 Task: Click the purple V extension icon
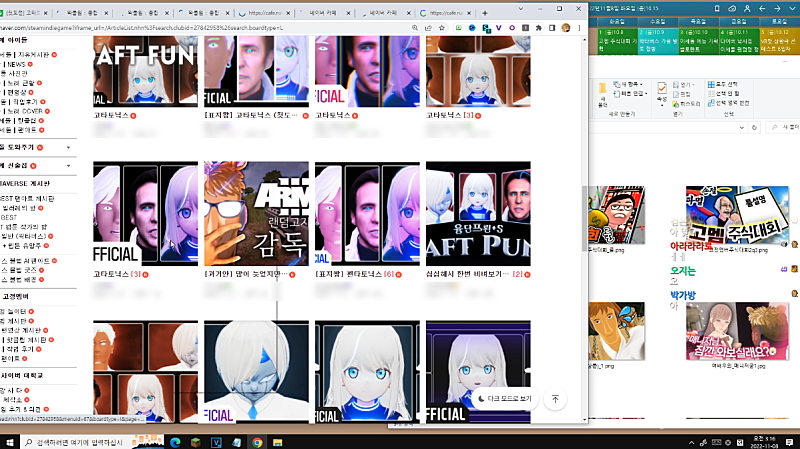(x=498, y=28)
